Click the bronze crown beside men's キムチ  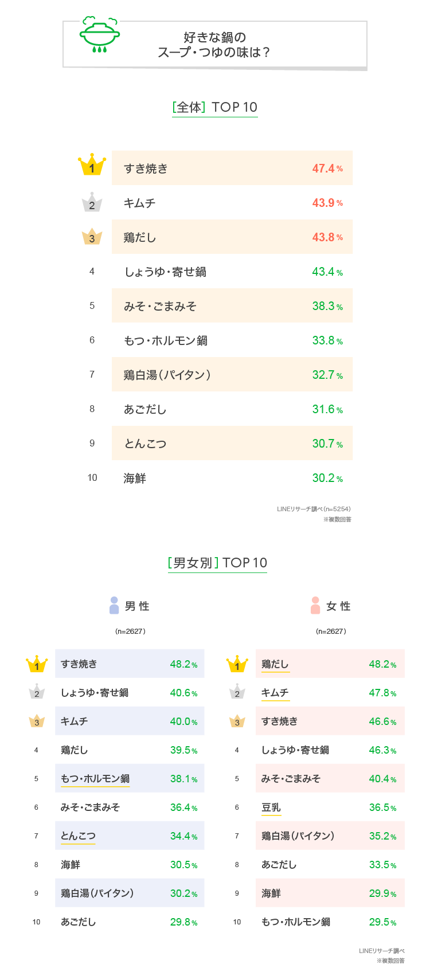coord(37,721)
